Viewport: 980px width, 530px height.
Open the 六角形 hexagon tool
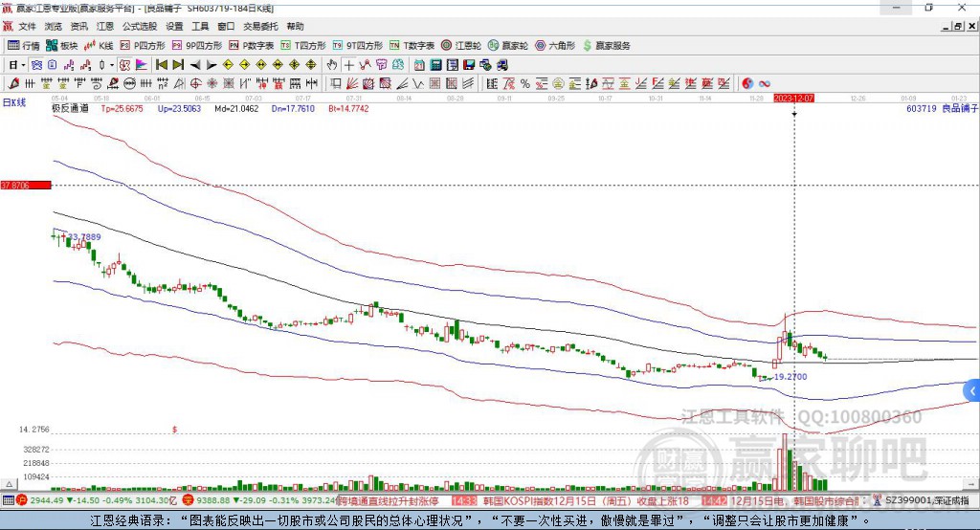tap(554, 46)
